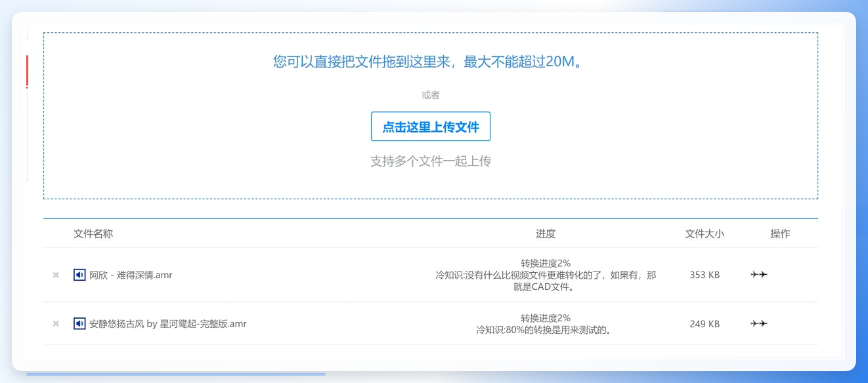Click the 353 KB file size cell

tap(705, 275)
